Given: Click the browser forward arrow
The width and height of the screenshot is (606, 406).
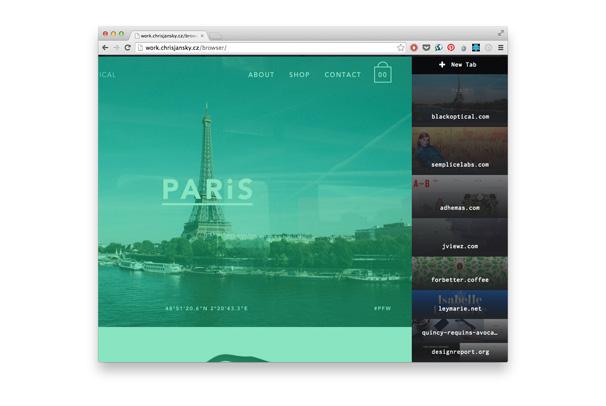Looking at the screenshot, I should [x=116, y=48].
